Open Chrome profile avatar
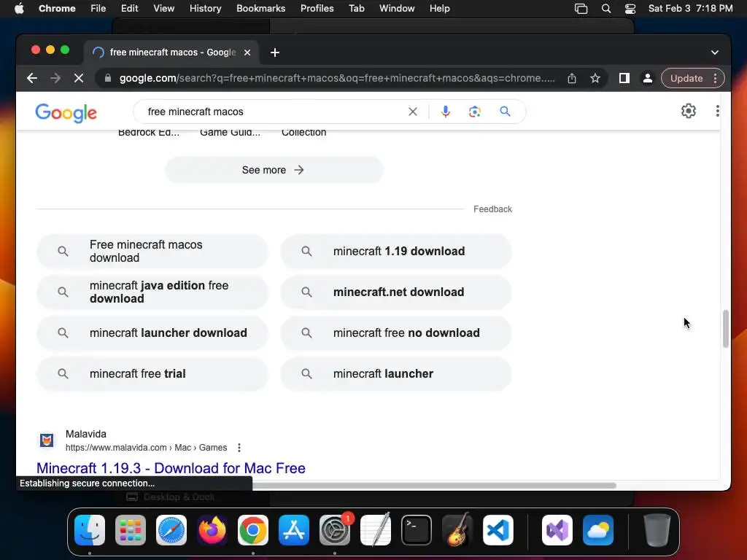Screen dimensions: 747x560 pos(648,78)
